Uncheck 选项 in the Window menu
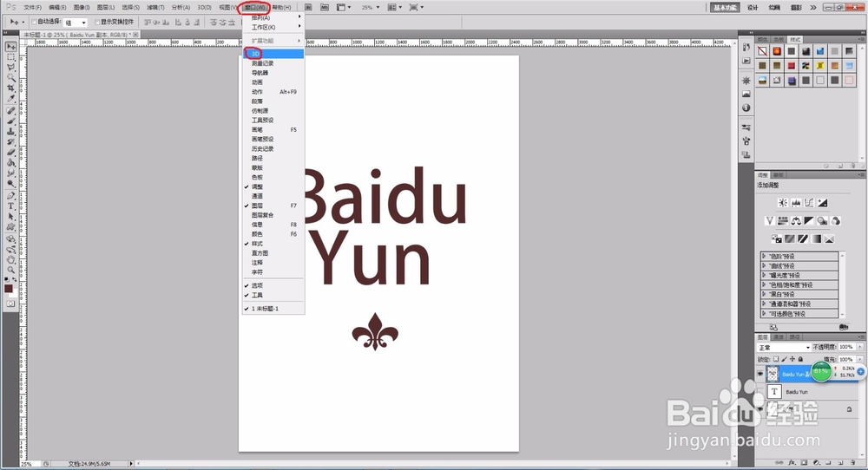This screenshot has height=470, width=868. click(x=273, y=286)
